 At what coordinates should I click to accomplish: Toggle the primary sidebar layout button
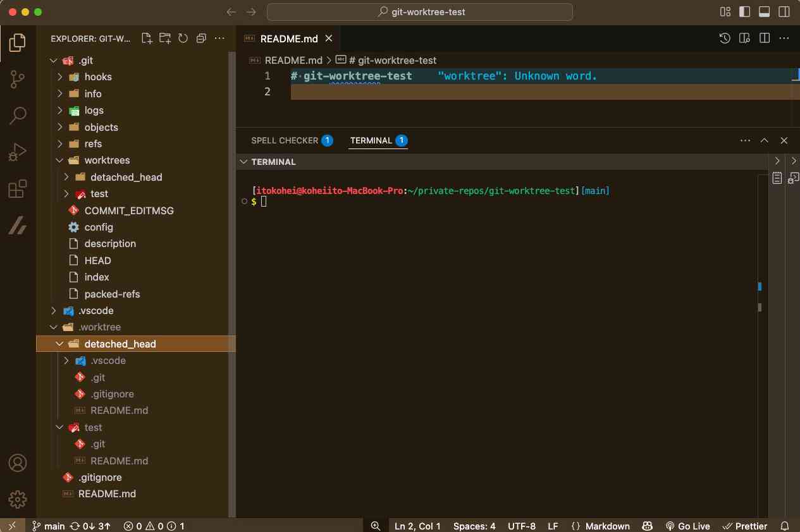pyautogui.click(x=744, y=12)
